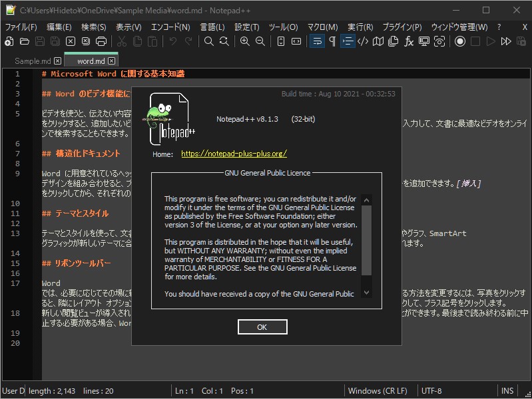Click the Close document toolbar icon
Viewport: 532px width, 399px height.
click(70, 41)
